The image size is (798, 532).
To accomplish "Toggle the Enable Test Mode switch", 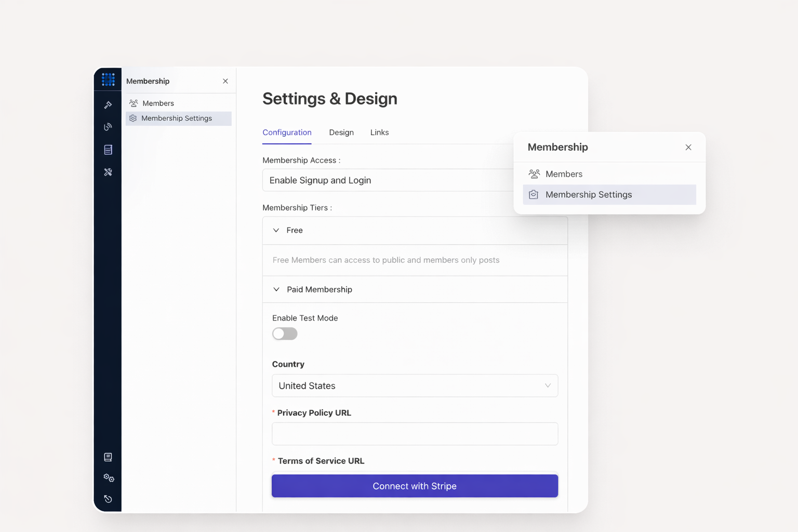I will 285,334.
